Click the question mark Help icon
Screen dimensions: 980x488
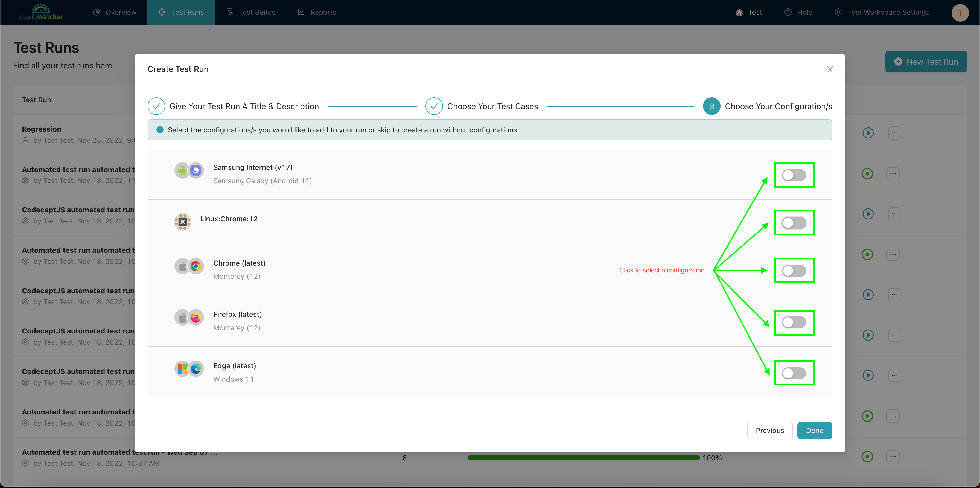[x=788, y=12]
